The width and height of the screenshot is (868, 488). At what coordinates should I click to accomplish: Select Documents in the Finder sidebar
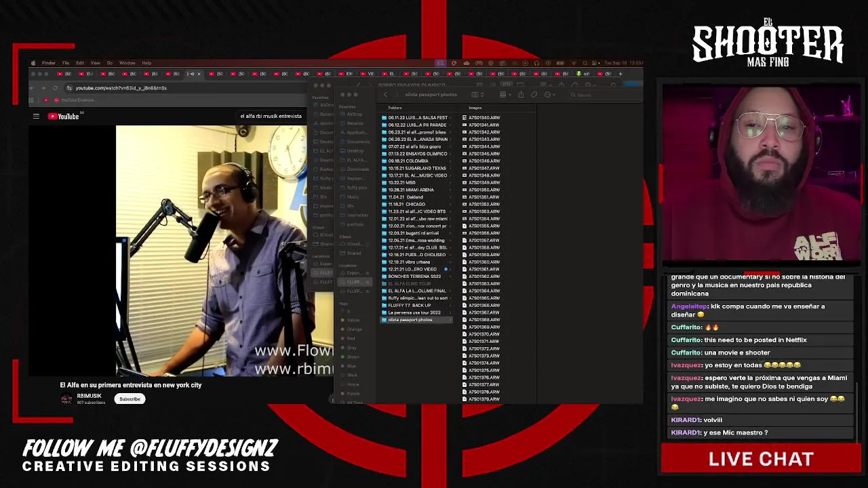point(355,142)
